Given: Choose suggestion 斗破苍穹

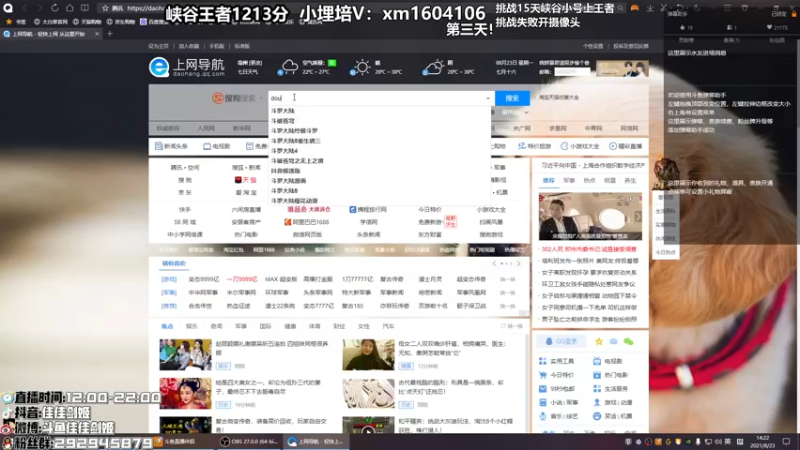Looking at the screenshot, I should coord(283,121).
